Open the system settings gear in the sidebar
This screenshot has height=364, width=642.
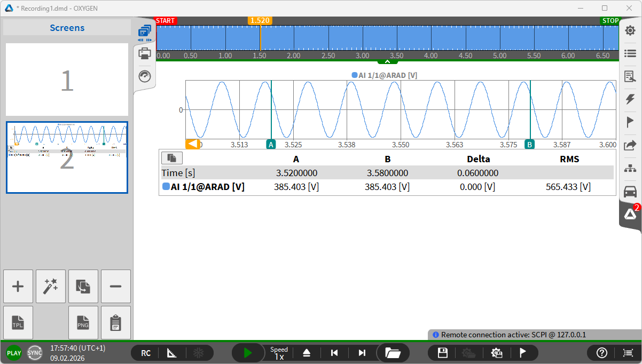tap(630, 30)
